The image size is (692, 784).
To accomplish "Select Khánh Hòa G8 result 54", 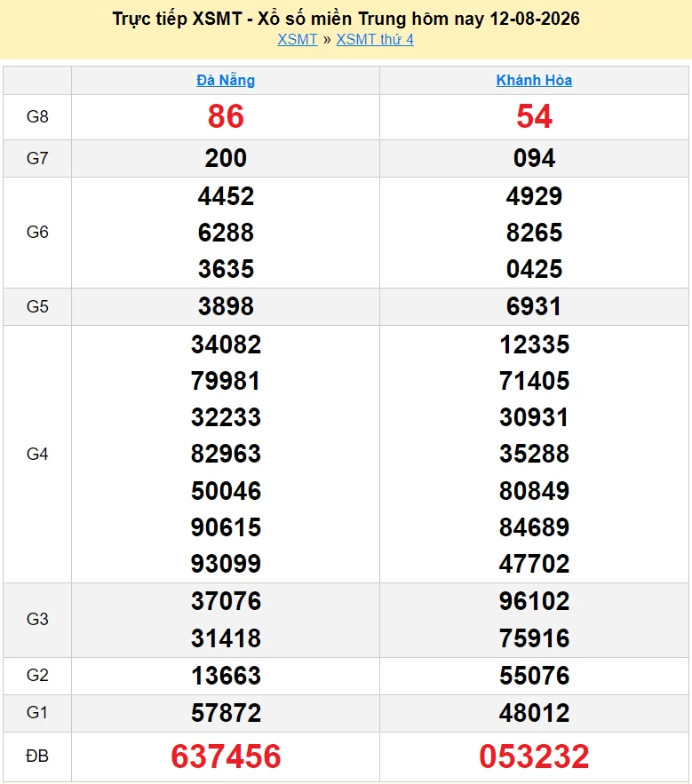I will point(534,116).
